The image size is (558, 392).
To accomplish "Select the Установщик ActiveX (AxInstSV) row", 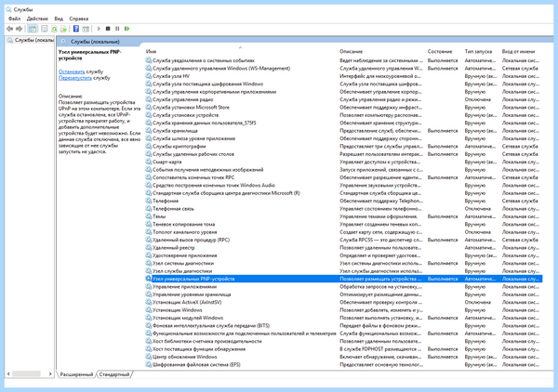I will pos(343,302).
